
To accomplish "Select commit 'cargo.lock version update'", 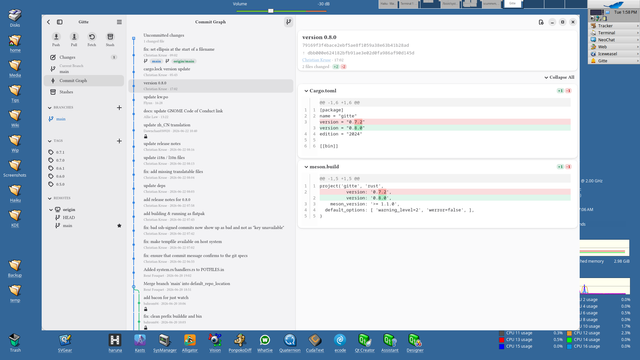I will [x=211, y=71].
